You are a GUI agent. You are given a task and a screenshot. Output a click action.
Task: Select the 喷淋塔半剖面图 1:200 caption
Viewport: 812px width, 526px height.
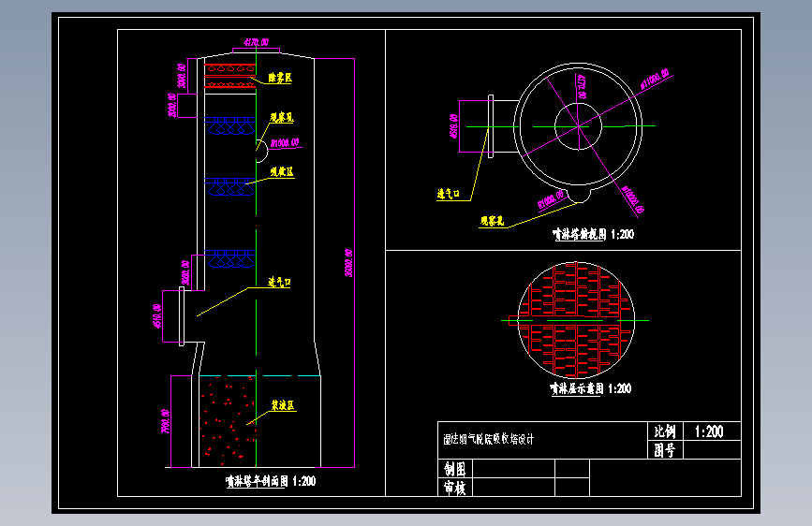click(271, 481)
